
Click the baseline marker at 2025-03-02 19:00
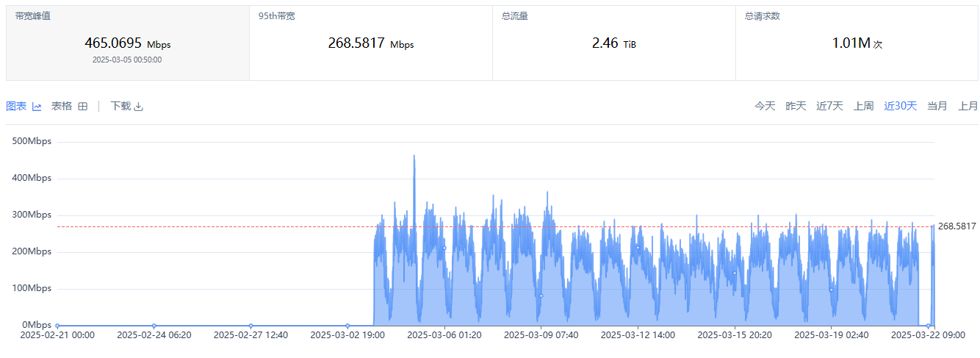click(347, 326)
